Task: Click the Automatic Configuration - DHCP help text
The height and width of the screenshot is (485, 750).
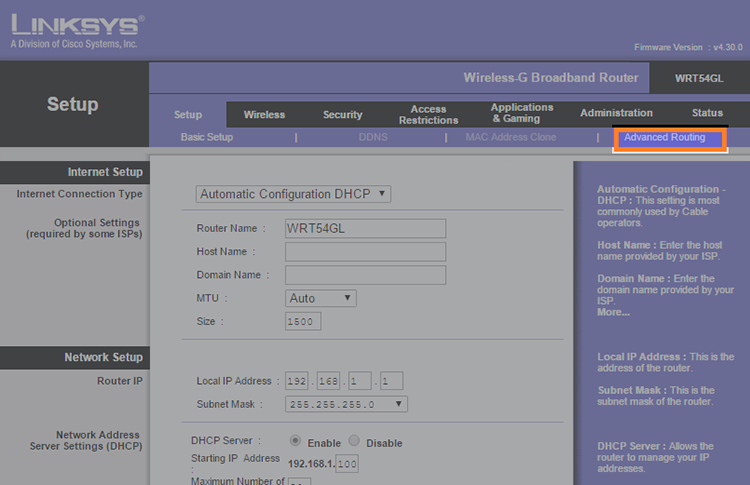Action: [661, 206]
